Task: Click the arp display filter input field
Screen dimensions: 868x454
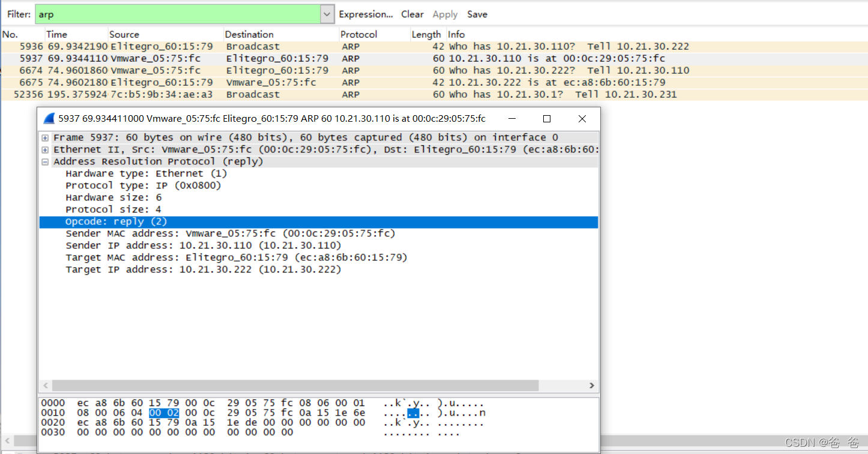Action: click(x=178, y=14)
